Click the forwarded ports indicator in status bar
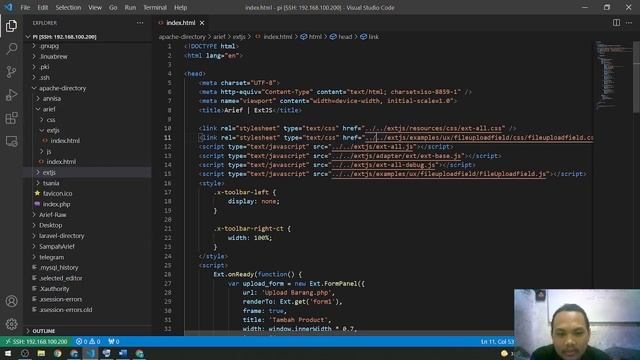 [x=114, y=341]
